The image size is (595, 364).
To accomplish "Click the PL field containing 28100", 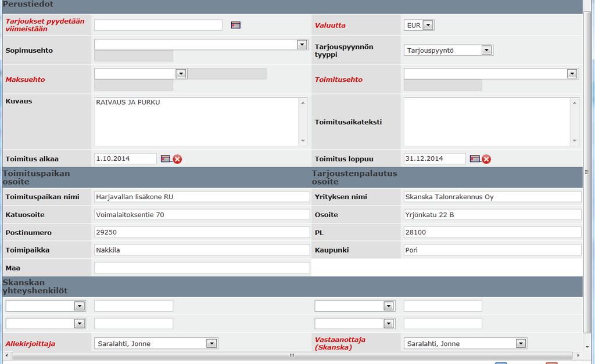I will pyautogui.click(x=493, y=232).
